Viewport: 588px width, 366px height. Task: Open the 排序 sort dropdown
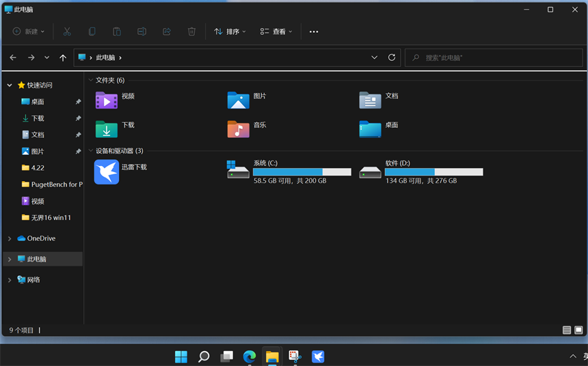click(230, 31)
